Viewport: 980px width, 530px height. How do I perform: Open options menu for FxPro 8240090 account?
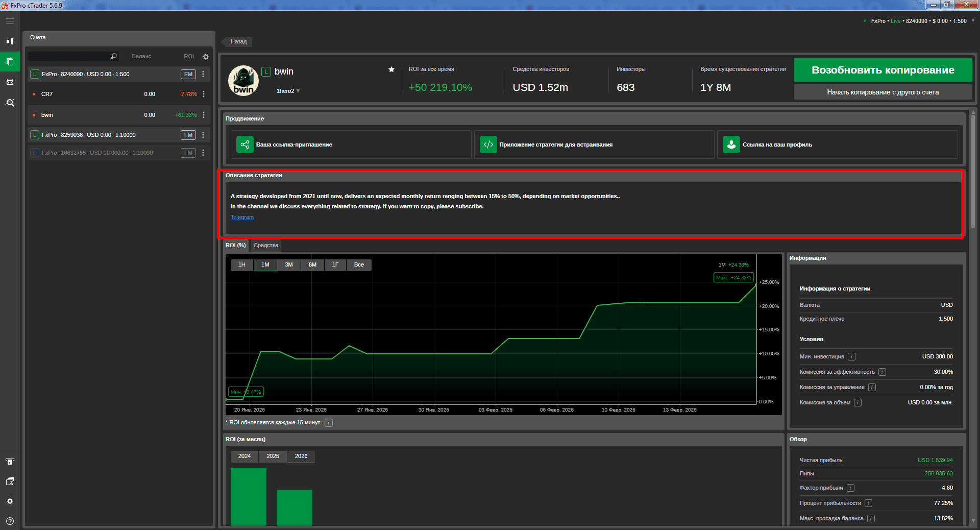203,74
